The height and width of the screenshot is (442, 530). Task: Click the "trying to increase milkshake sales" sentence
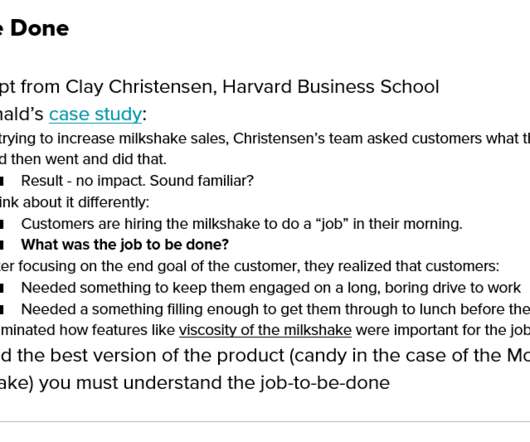[265, 139]
